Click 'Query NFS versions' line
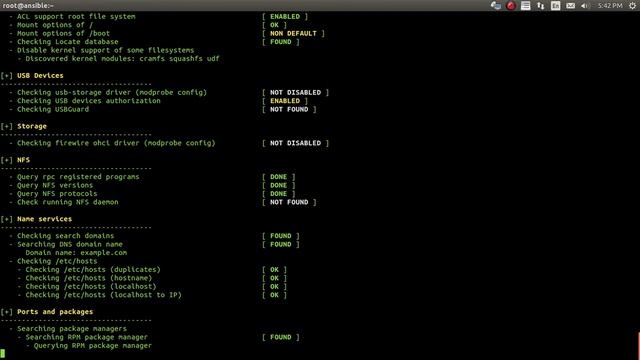The width and height of the screenshot is (640, 360). (55, 185)
